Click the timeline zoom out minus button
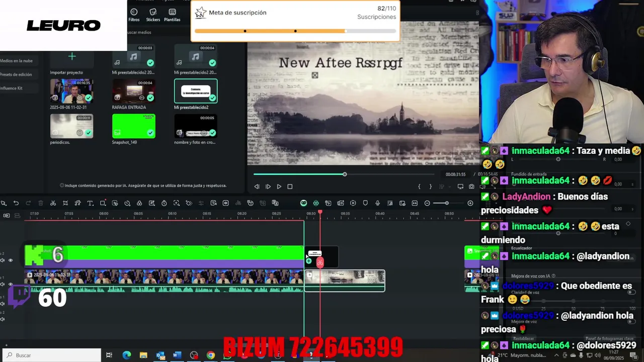Image resolution: width=644 pixels, height=362 pixels. pos(427,203)
